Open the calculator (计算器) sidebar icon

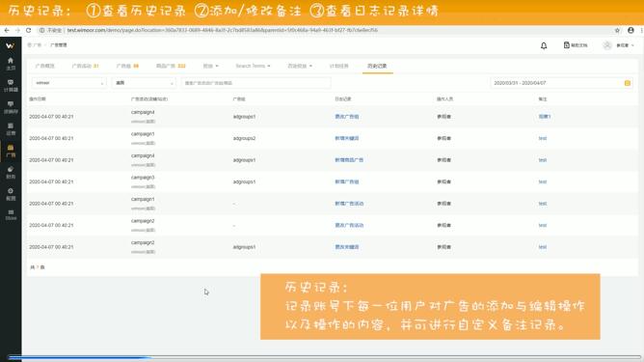(11, 85)
